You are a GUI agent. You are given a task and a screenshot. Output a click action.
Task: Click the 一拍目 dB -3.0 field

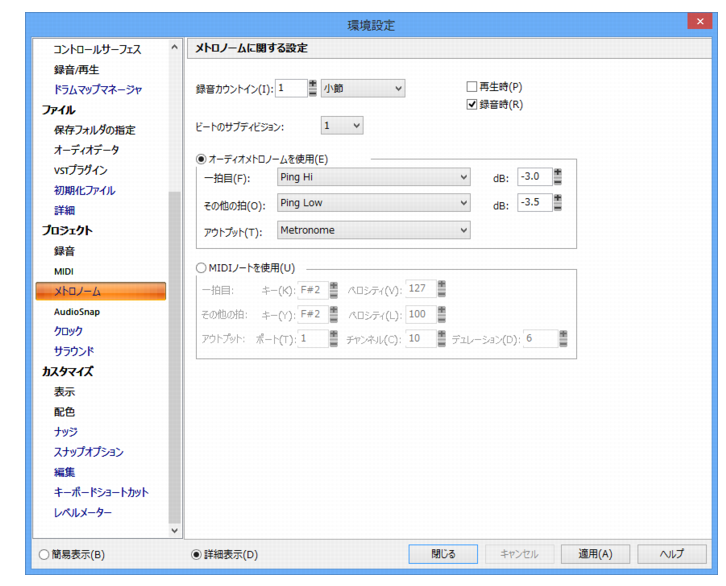535,176
